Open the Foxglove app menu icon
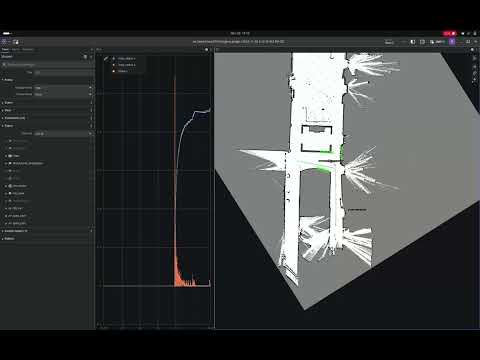Screen dimensions: 480x360 point(4,42)
